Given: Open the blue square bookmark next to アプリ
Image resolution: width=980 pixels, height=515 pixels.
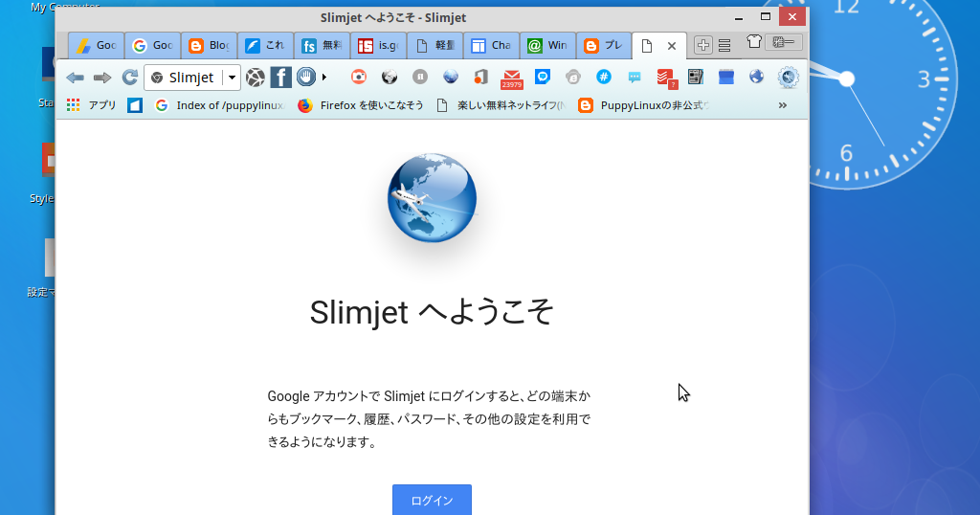Looking at the screenshot, I should click(135, 105).
